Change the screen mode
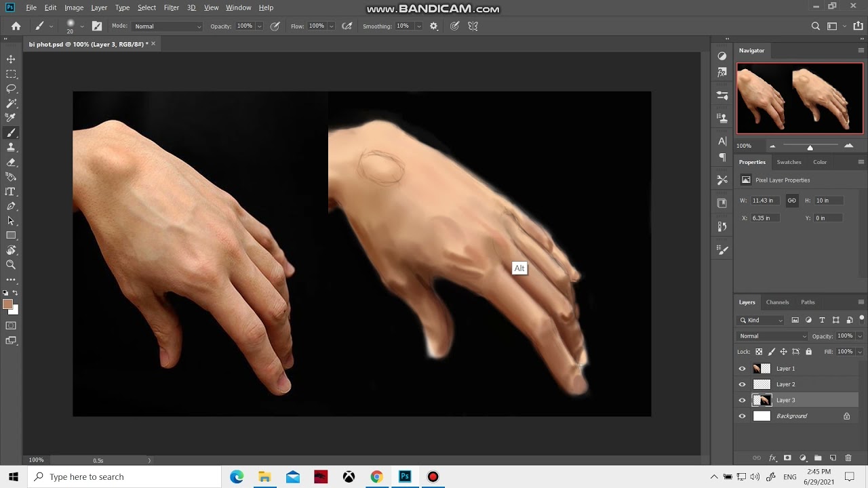868x488 pixels. [11, 341]
